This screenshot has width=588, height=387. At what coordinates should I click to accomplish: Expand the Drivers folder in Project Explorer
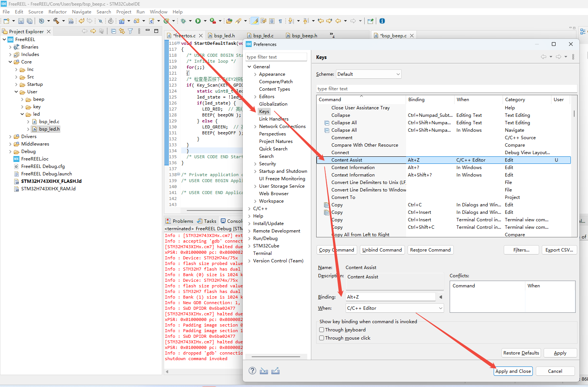10,137
